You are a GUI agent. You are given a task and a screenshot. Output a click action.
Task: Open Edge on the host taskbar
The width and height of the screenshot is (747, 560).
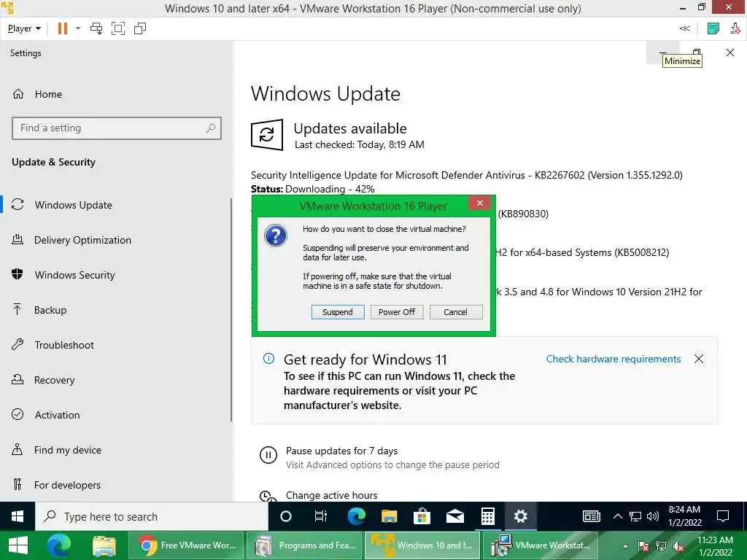click(x=59, y=545)
